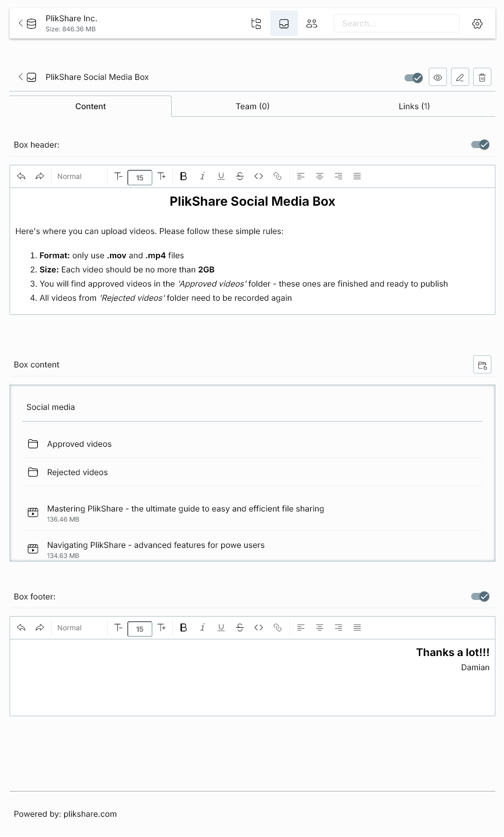Screen dimensions: 504x837
Task: Click the Damian signature text
Action: [x=475, y=667]
